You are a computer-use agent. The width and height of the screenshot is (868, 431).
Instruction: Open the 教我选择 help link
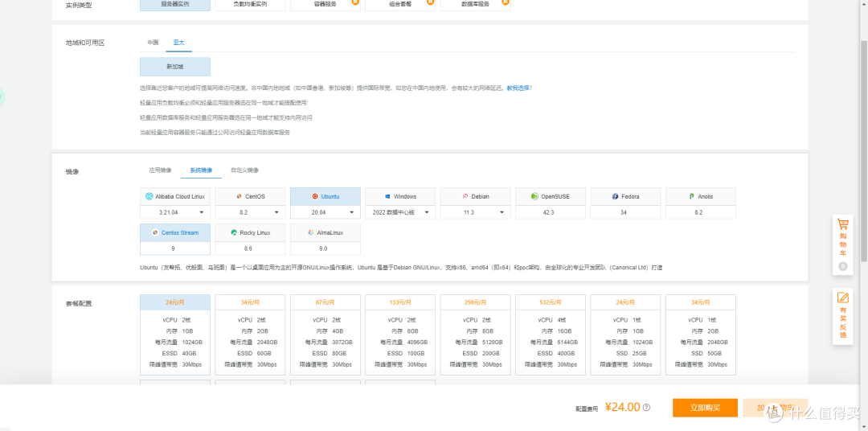click(x=518, y=88)
